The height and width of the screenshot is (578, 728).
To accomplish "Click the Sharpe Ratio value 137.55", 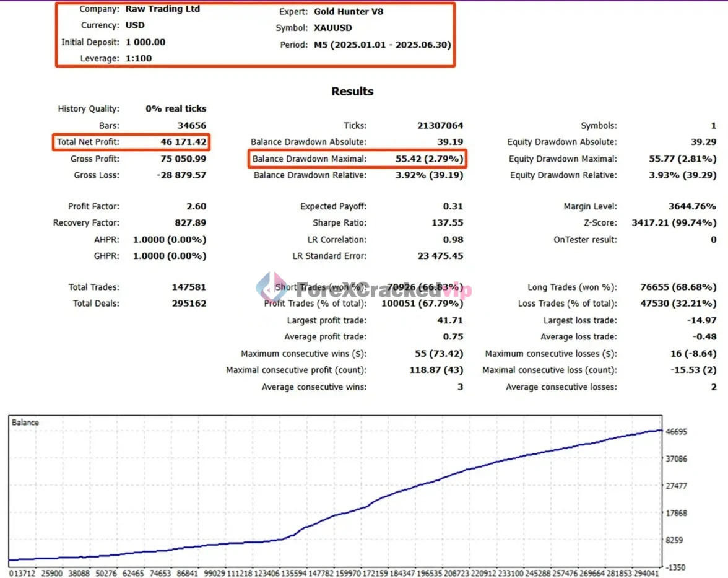I will 447,223.
